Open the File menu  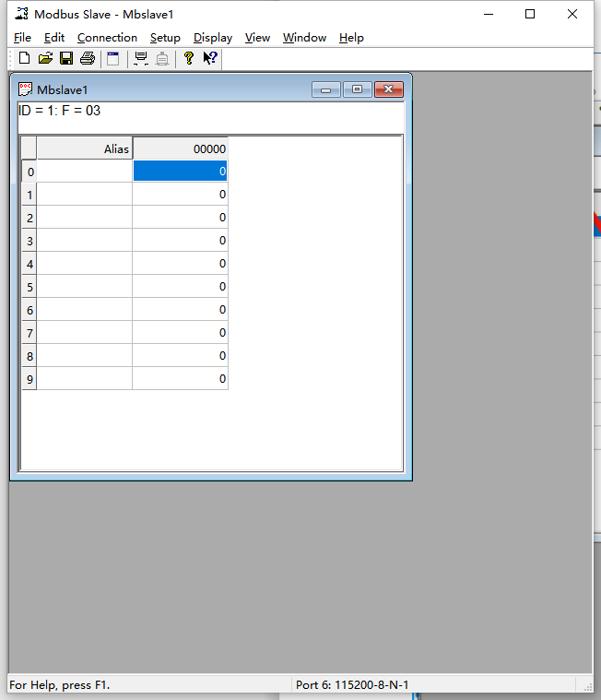point(22,38)
